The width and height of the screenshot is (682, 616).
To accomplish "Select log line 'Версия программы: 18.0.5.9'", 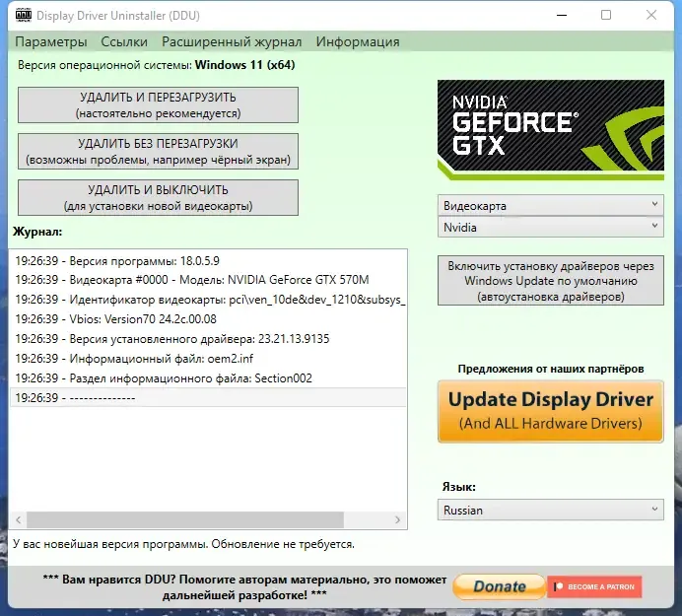I will click(208, 261).
